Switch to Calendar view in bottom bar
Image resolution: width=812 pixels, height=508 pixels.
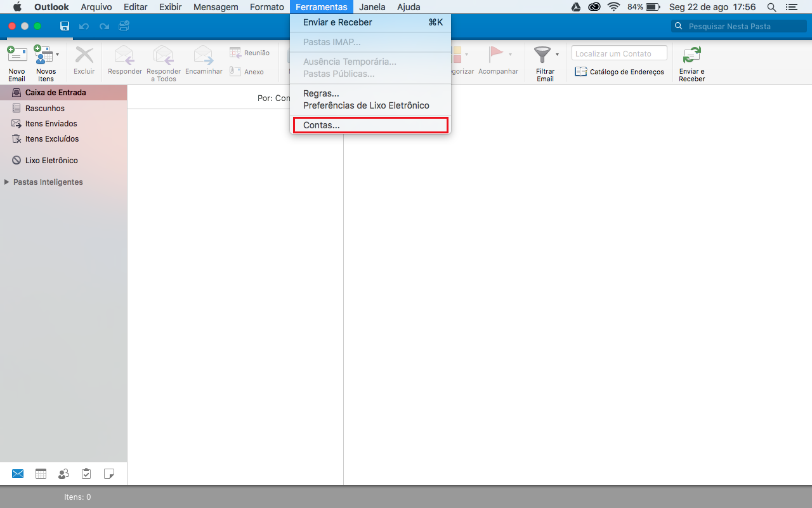pos(41,474)
